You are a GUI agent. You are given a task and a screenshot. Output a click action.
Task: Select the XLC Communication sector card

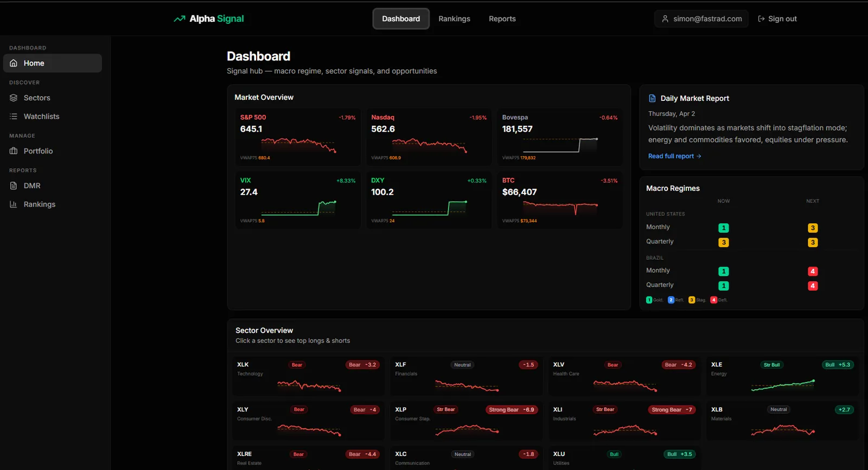click(x=466, y=458)
